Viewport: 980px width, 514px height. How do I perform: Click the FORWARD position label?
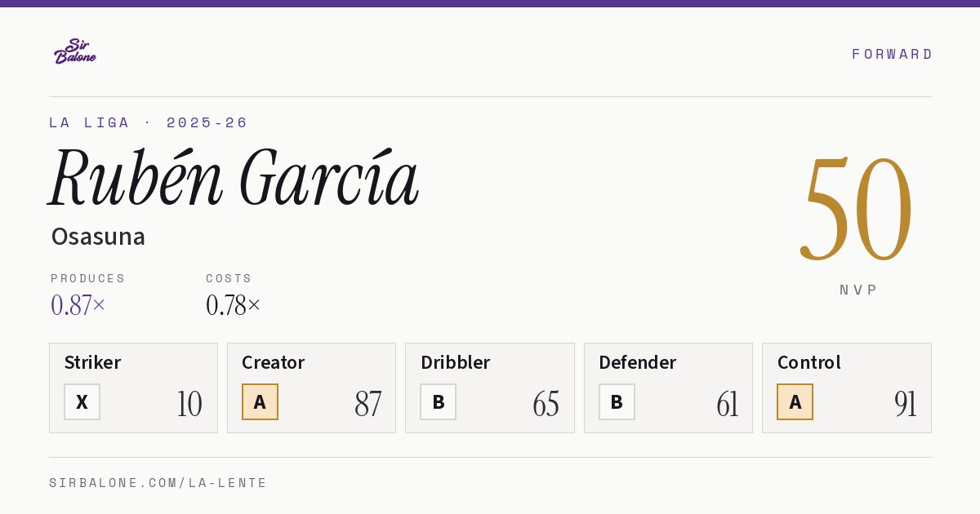coord(892,54)
